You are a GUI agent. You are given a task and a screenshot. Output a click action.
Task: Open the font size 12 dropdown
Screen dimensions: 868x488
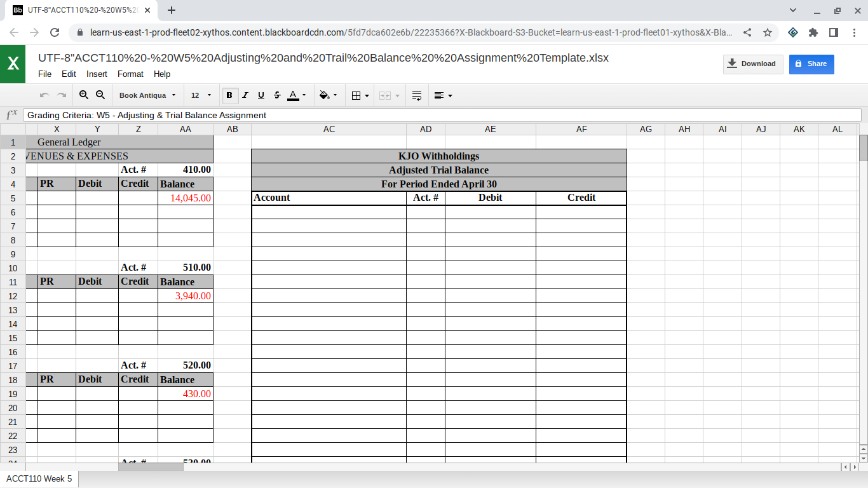tap(201, 95)
